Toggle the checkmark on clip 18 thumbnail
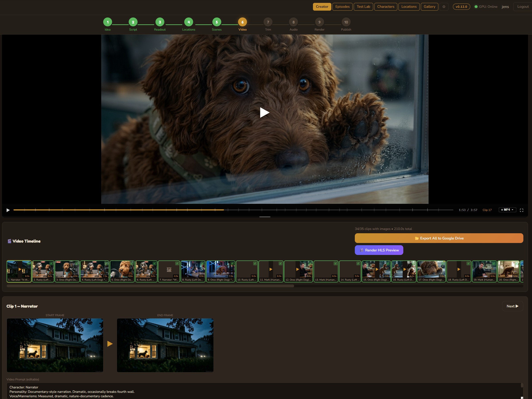532x399 pixels. coord(469,264)
